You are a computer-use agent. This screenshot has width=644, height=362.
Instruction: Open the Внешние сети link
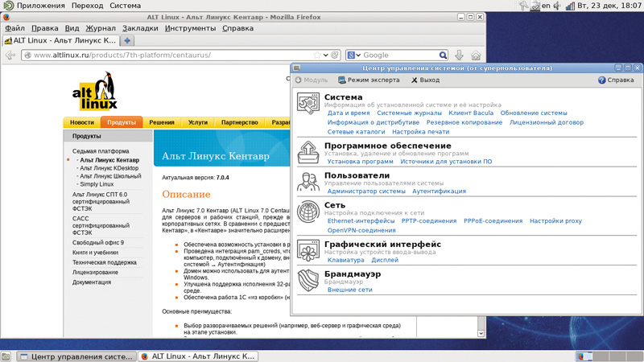[x=349, y=290]
